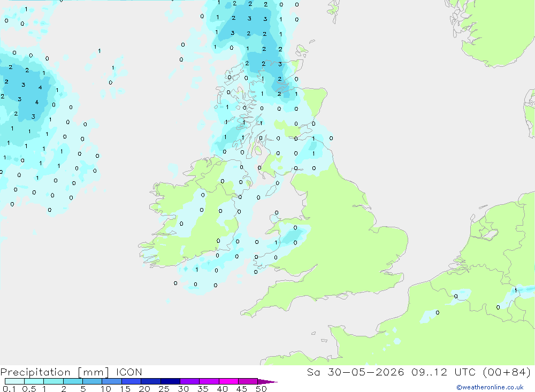Click the legend tick label '0.1'

click(9, 389)
